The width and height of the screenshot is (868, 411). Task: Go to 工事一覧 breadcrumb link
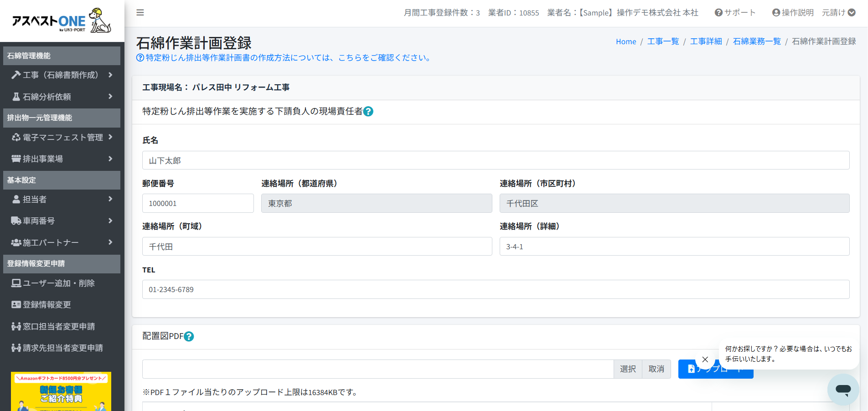click(663, 41)
